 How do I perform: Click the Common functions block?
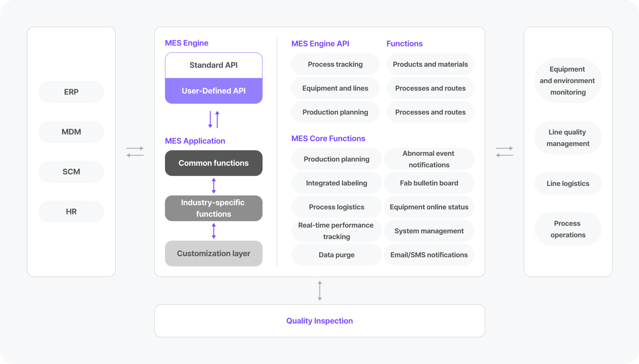click(x=213, y=163)
